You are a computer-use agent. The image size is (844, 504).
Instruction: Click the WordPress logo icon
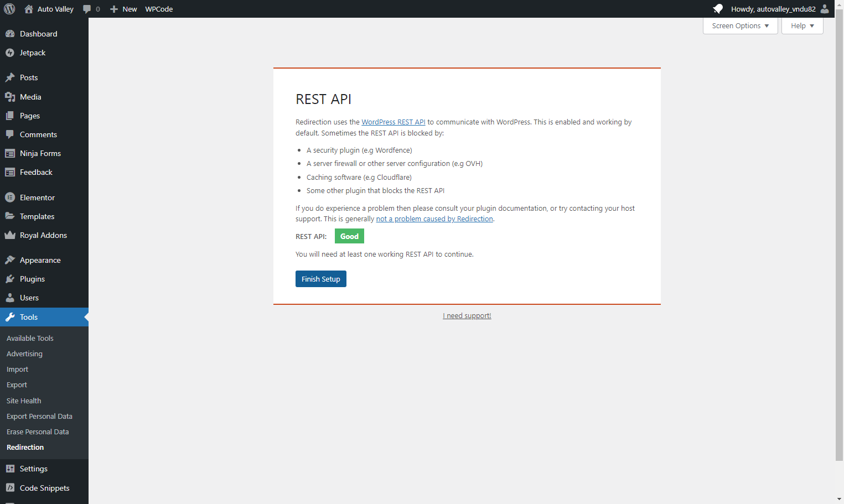(9, 9)
